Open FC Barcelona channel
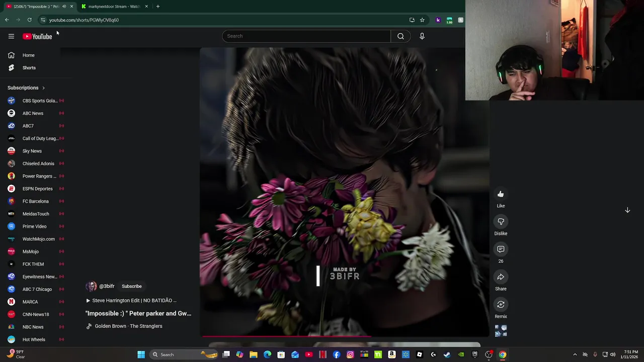Screen dimensions: 644x362 35,201
